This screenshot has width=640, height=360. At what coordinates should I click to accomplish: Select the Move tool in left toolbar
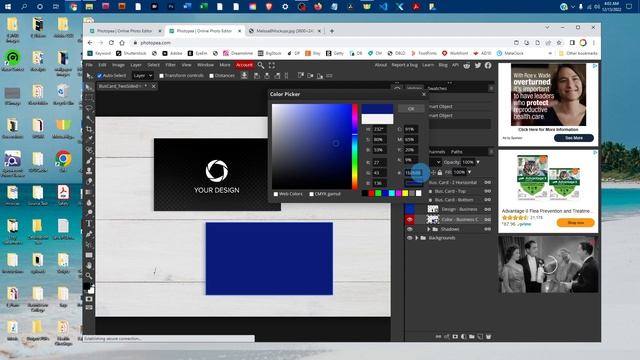[89, 87]
